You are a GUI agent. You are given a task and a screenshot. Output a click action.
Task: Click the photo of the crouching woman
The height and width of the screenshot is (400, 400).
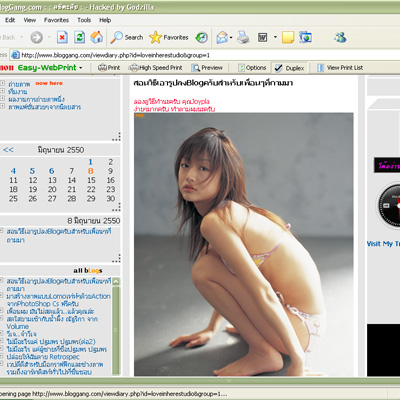[244, 244]
